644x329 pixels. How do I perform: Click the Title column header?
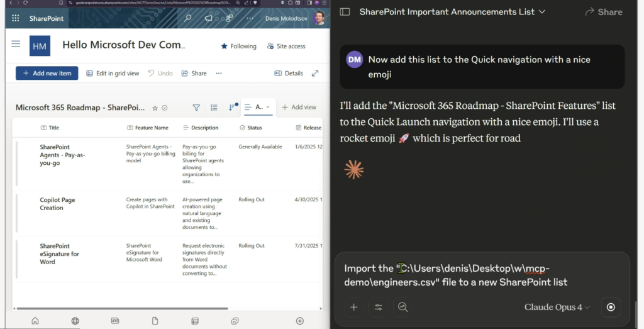point(50,128)
